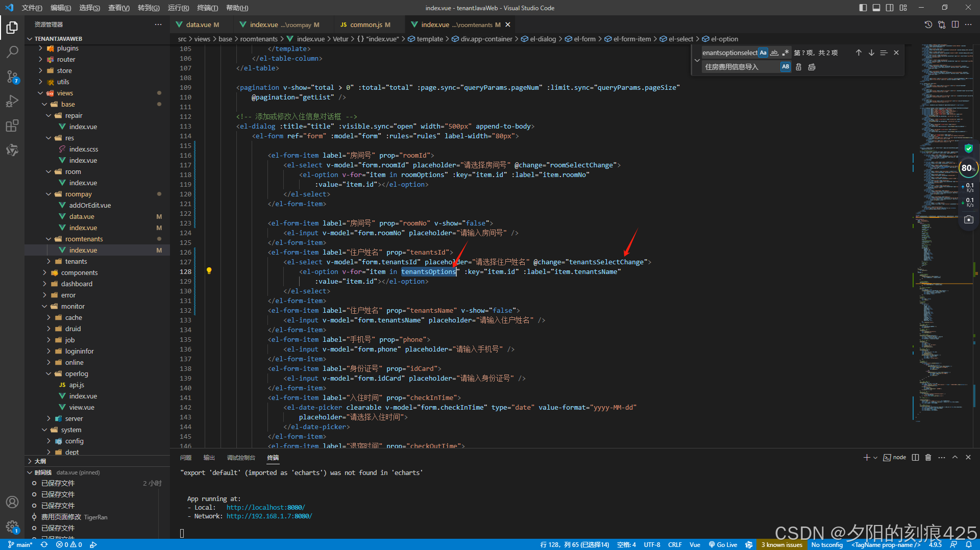Open Explorer panel more actions ellipsis
This screenshot has width=980, height=550.
tap(158, 24)
